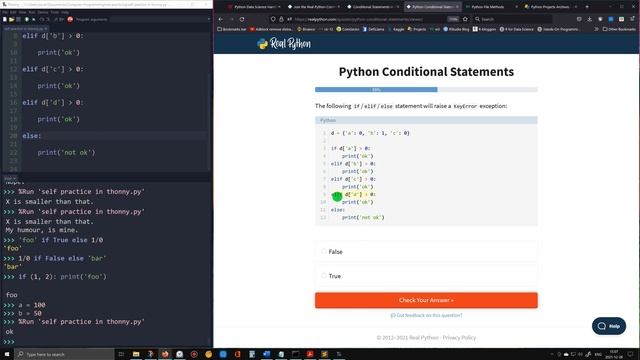Open the Run menu in Thonny

pos(31,13)
